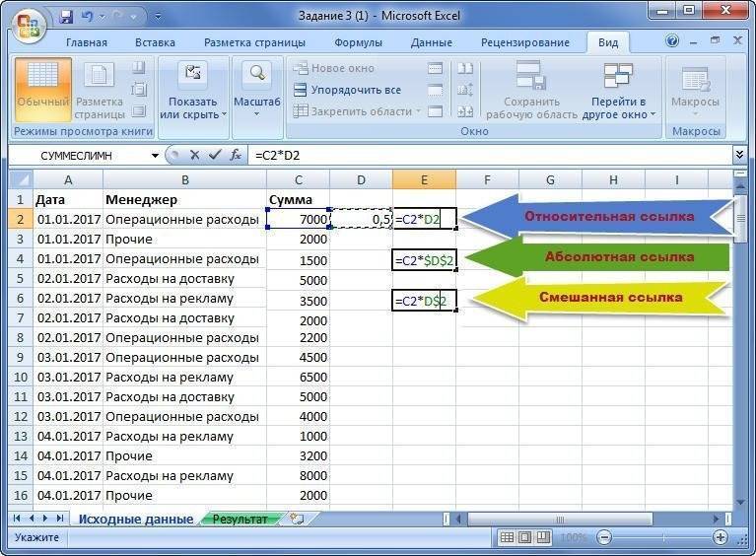Open the Name Box dropdown arrow
The width and height of the screenshot is (756, 556).
click(155, 156)
